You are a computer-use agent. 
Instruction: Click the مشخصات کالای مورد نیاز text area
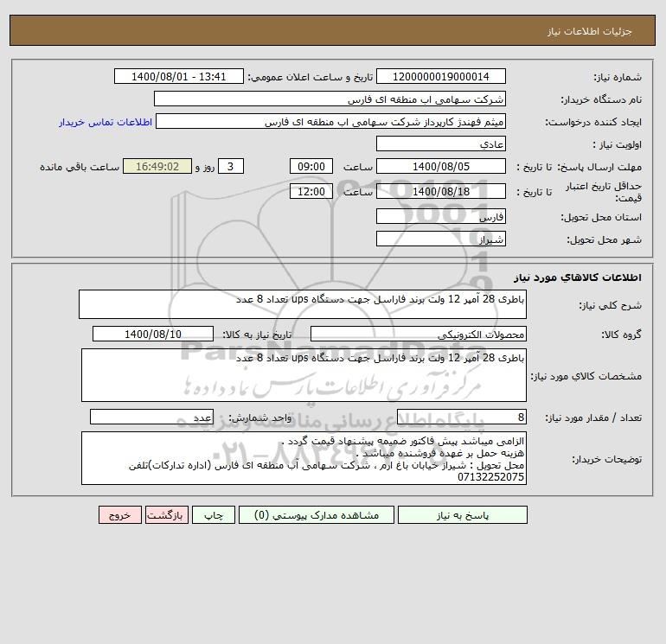pos(304,375)
